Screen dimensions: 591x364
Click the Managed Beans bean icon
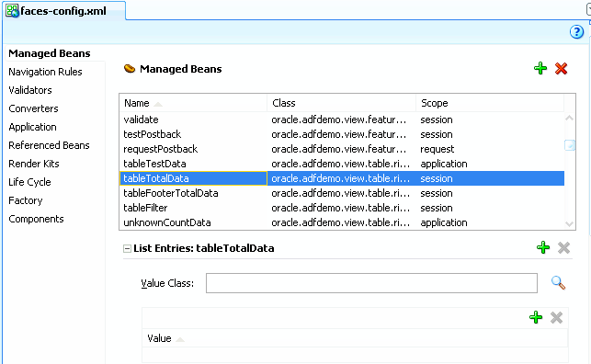tap(130, 69)
